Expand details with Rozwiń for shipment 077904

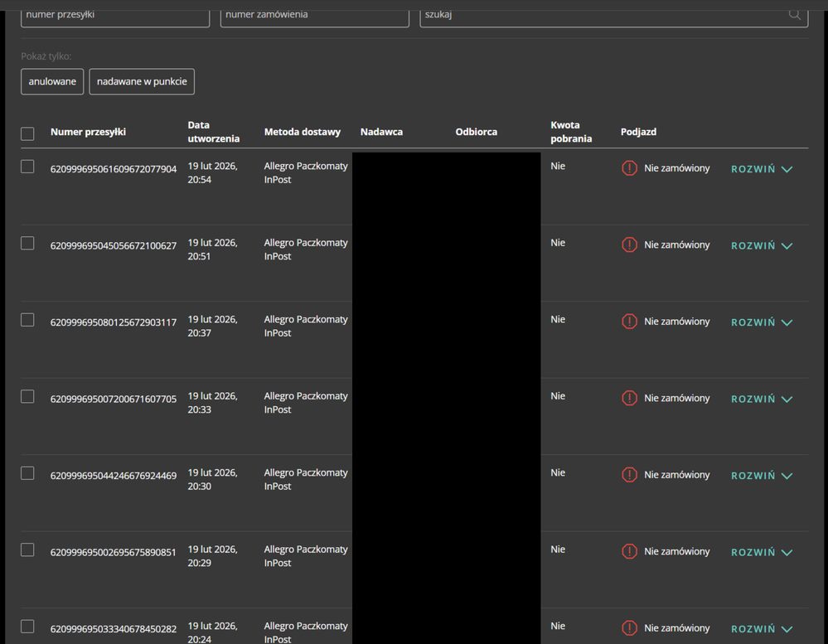(x=761, y=169)
